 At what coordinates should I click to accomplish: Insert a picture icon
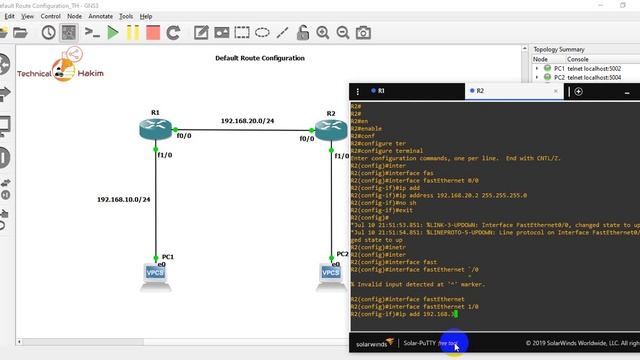tap(222, 33)
